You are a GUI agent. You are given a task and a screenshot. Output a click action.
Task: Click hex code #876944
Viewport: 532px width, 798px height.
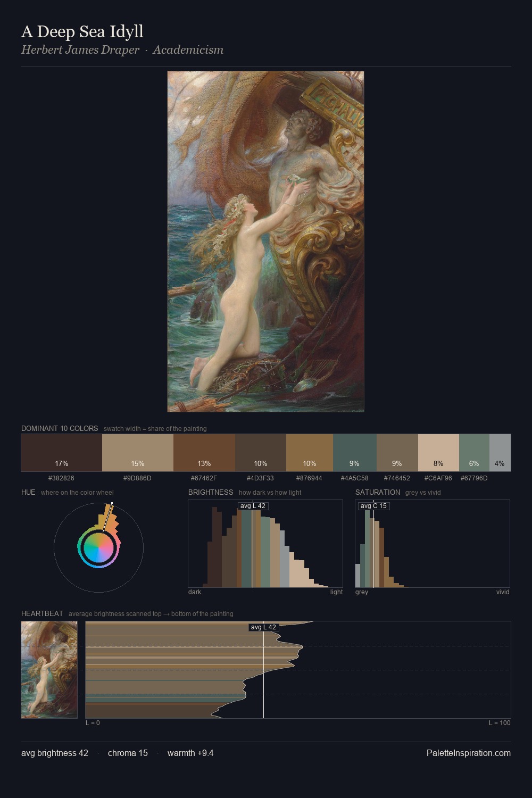(309, 478)
